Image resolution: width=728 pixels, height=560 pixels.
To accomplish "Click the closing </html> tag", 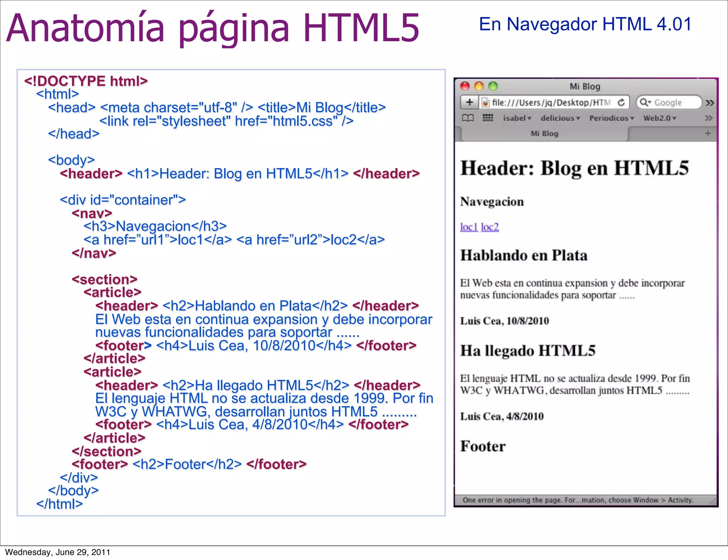I will (59, 504).
